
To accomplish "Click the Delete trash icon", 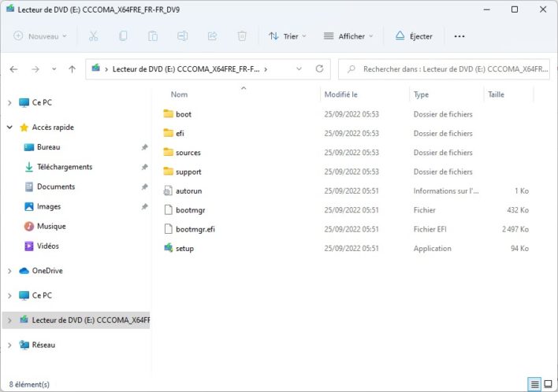I will point(242,36).
